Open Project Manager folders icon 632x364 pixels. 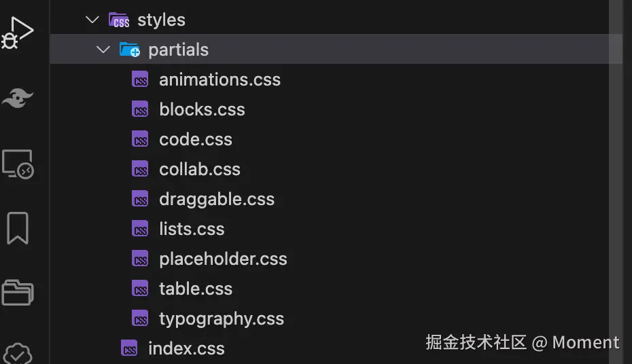tap(18, 291)
